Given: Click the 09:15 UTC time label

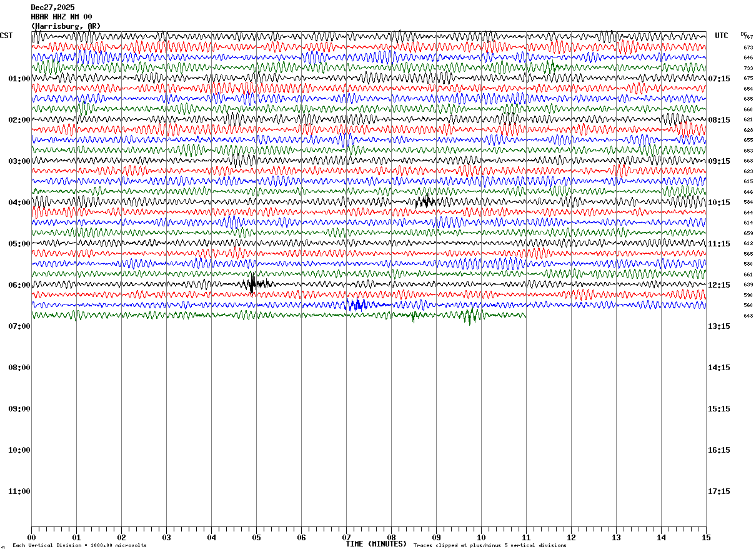Looking at the screenshot, I should point(719,161).
